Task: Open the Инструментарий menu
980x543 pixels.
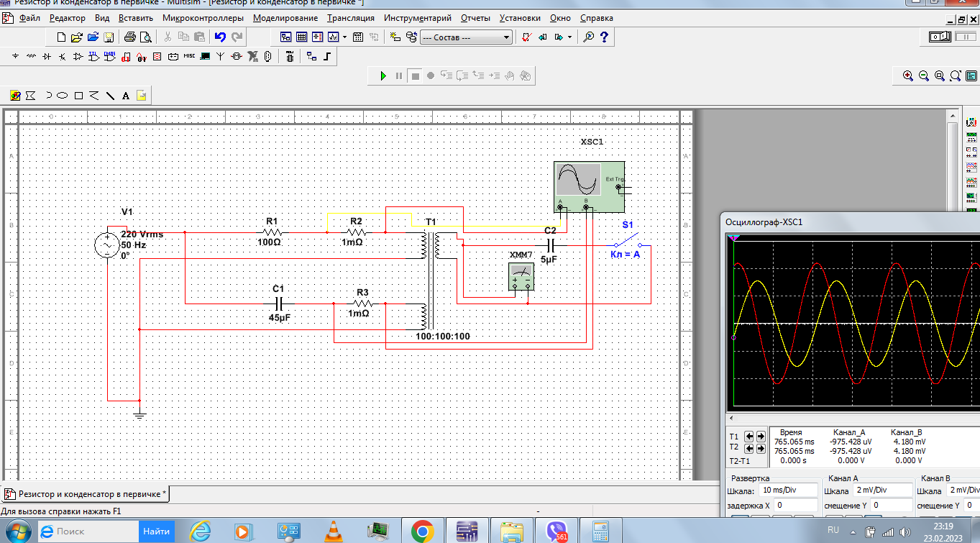Action: [417, 18]
